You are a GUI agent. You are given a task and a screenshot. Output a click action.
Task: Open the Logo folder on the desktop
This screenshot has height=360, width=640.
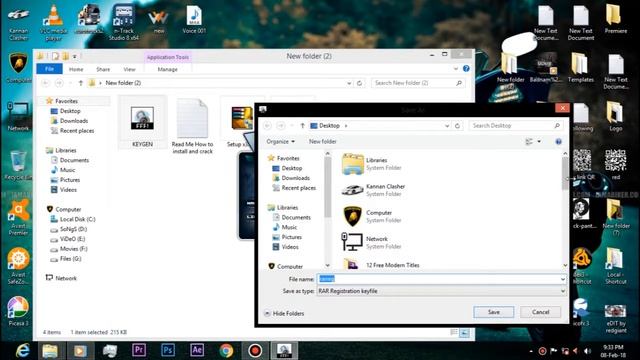pos(616,117)
